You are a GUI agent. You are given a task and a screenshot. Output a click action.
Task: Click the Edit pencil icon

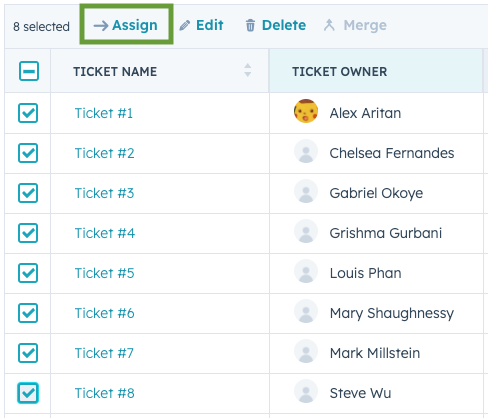pos(184,25)
